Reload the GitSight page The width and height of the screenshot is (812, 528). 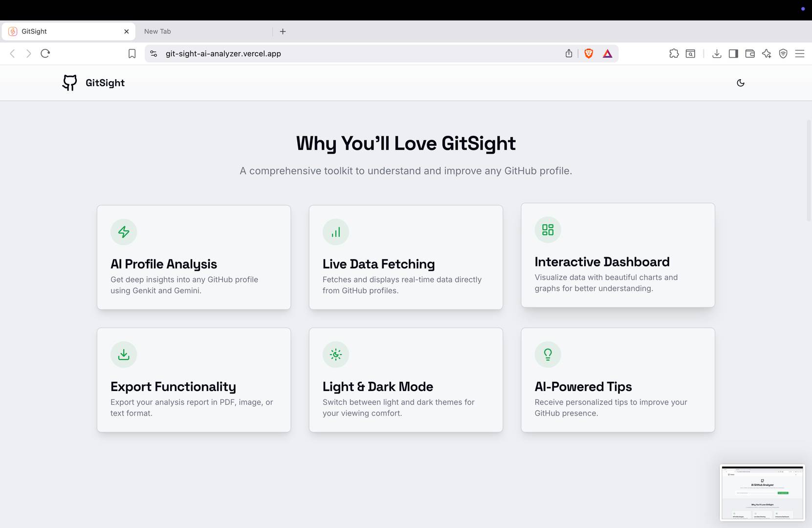(x=45, y=53)
